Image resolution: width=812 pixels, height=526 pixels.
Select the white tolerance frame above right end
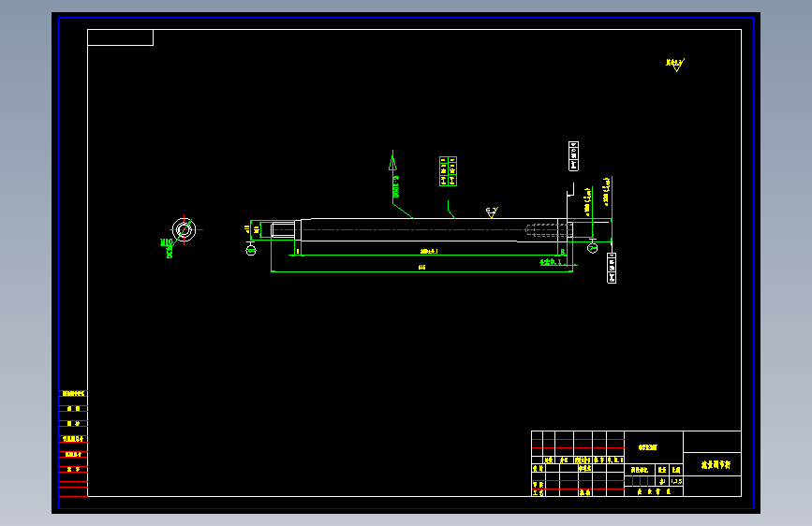pyautogui.click(x=573, y=155)
